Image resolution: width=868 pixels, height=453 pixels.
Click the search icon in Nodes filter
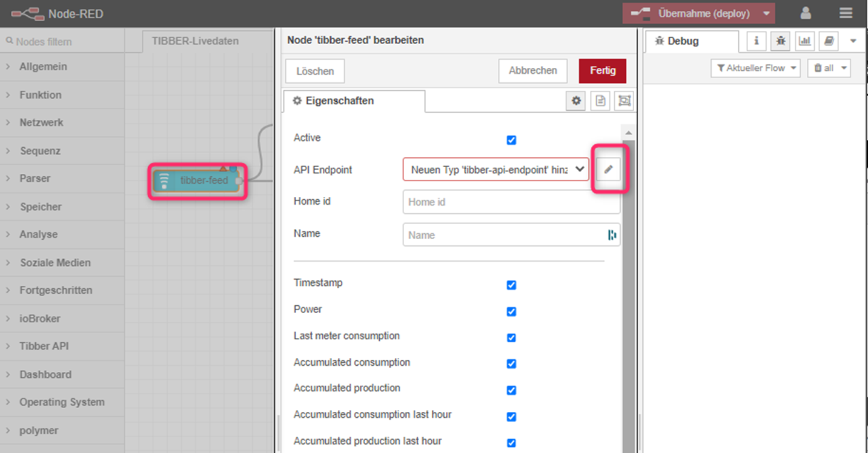[9, 41]
